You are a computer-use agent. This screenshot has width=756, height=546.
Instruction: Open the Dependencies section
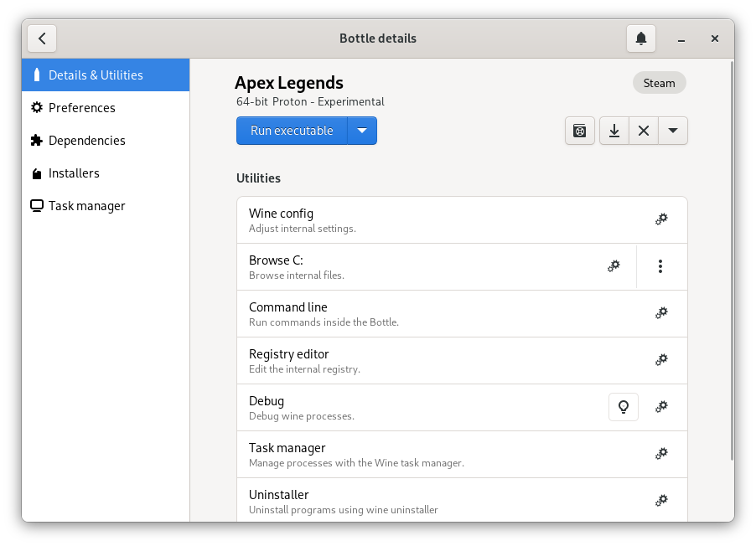coord(86,141)
